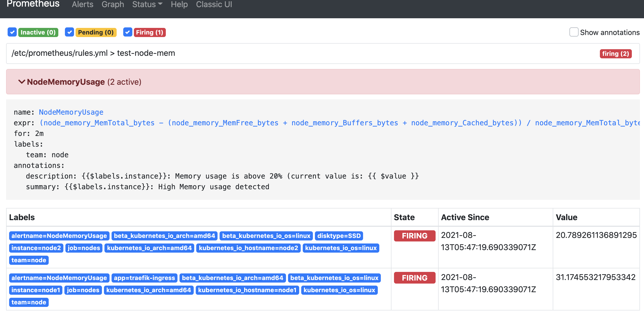Screen dimensions: 644x314
Task: Open the Alerts page in navbar
Action: [x=82, y=4]
